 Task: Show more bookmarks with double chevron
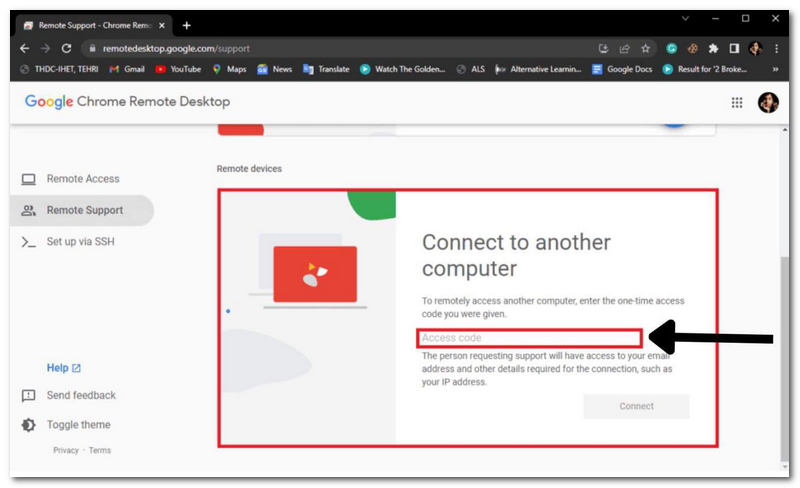point(775,69)
